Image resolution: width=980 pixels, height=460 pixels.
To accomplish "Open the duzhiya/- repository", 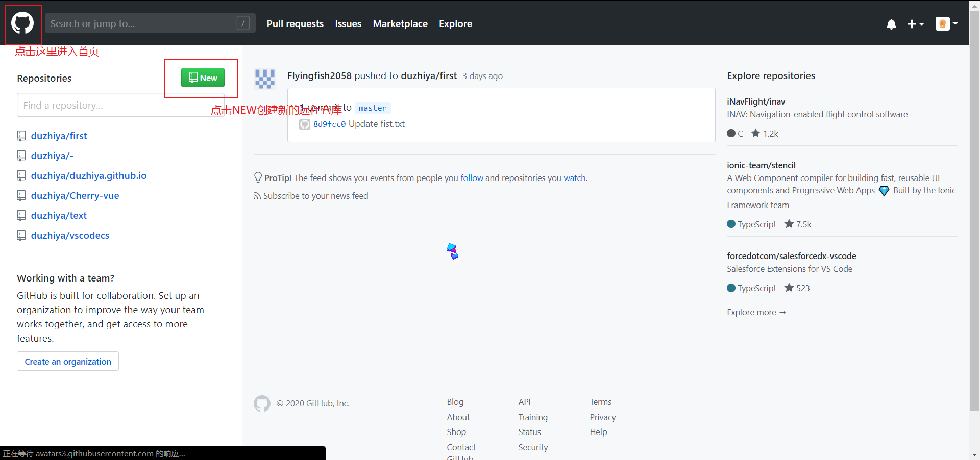I will [52, 156].
